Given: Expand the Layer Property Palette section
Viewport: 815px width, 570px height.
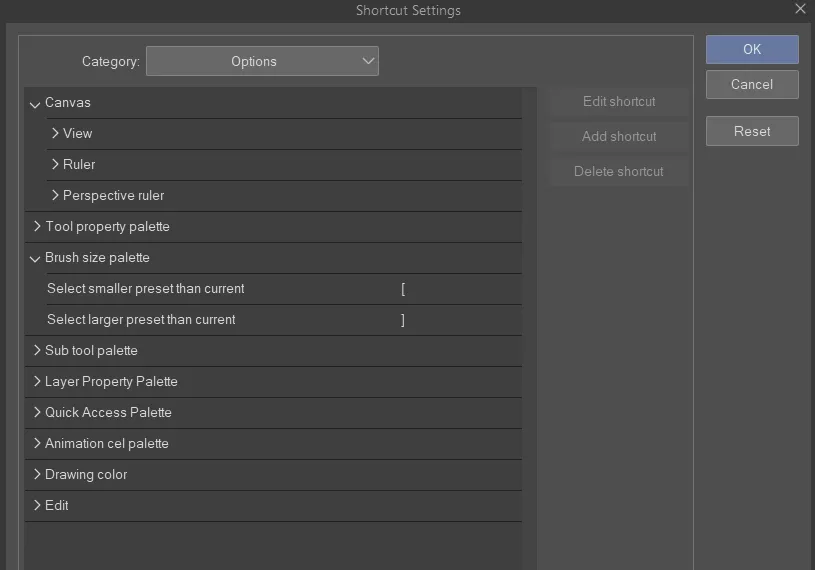Looking at the screenshot, I should coord(37,381).
